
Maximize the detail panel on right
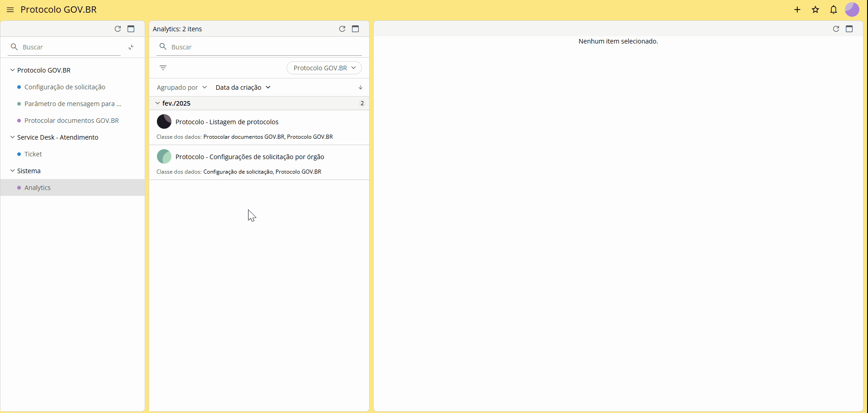point(849,29)
